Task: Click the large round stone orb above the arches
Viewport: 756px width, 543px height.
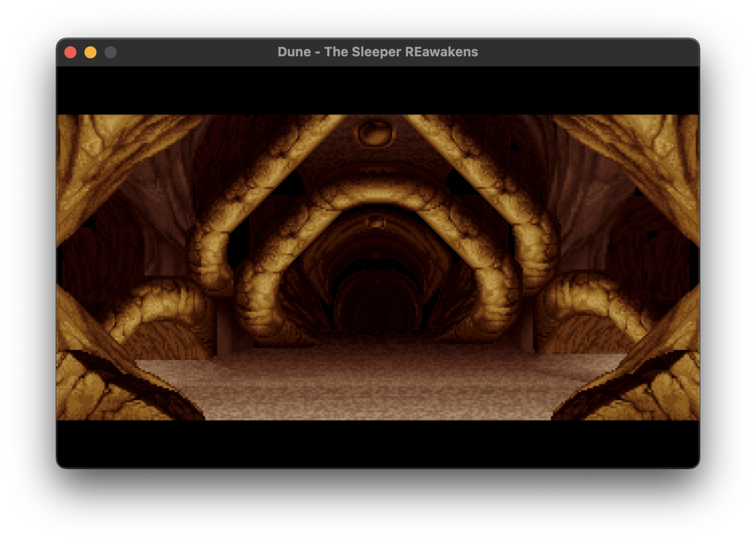Action: (376, 132)
